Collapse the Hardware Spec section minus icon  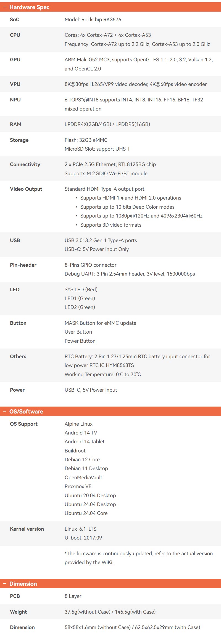click(5, 7)
